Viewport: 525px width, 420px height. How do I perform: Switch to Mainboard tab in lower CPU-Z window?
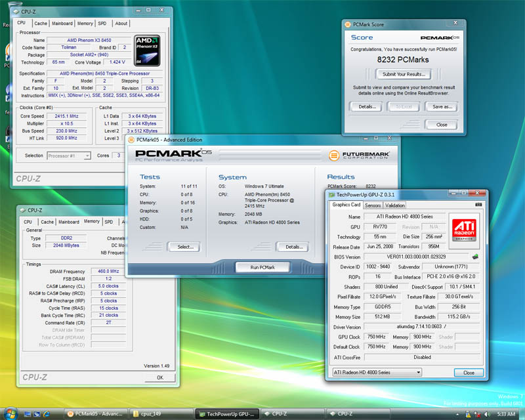tap(69, 222)
